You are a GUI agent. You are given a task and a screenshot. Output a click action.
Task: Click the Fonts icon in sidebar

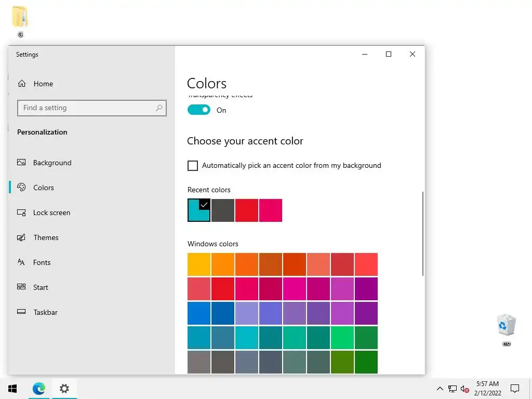21,262
